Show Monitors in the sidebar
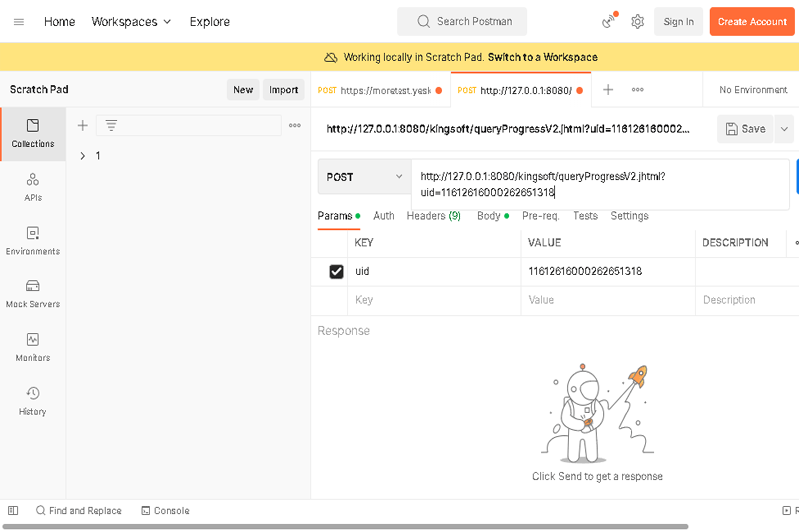The image size is (799, 532). point(33,347)
